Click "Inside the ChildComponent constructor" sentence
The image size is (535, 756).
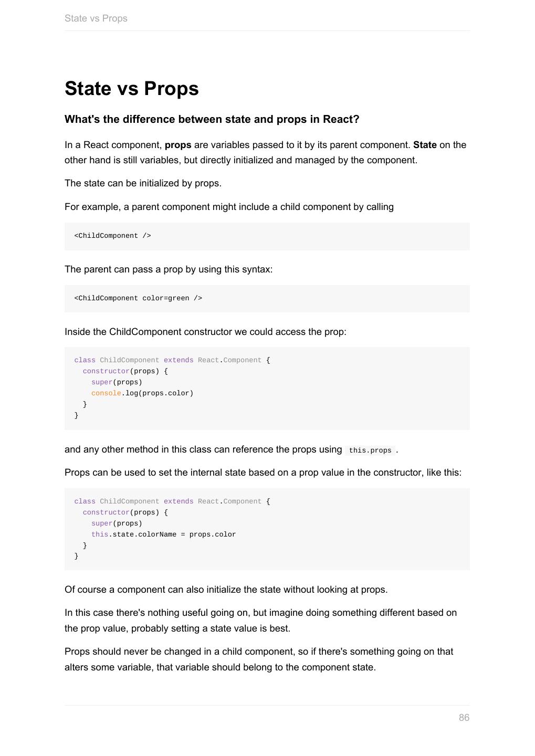tap(205, 332)
